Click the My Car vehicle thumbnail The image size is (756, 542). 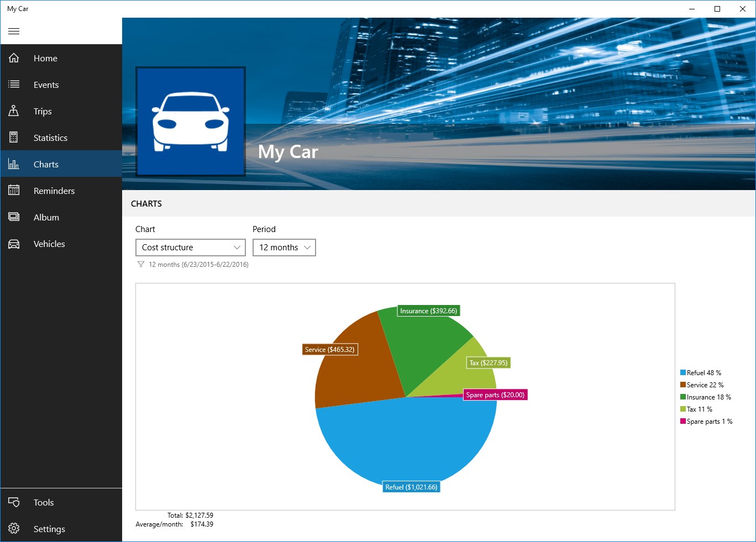[190, 122]
